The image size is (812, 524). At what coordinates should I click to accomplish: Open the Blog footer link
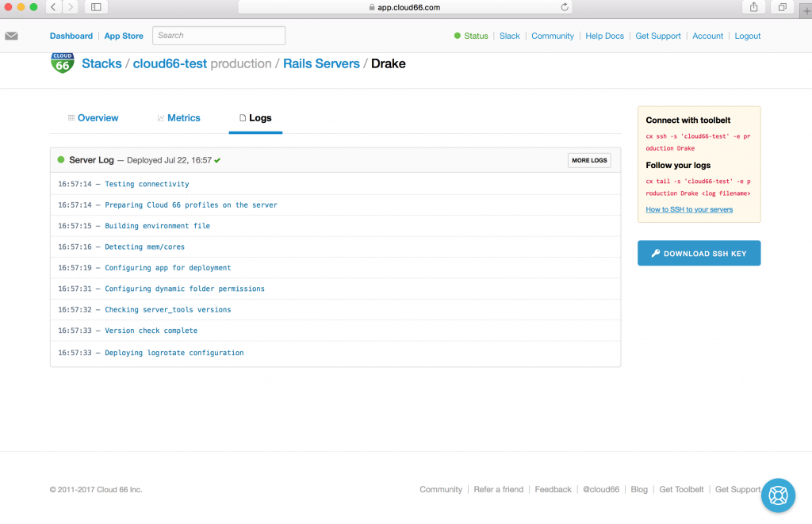639,489
